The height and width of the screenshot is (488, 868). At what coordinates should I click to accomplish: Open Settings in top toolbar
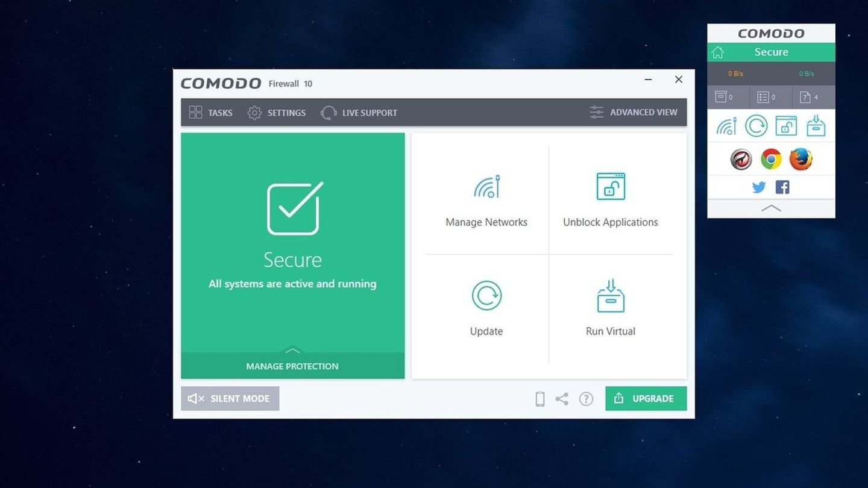pyautogui.click(x=277, y=113)
